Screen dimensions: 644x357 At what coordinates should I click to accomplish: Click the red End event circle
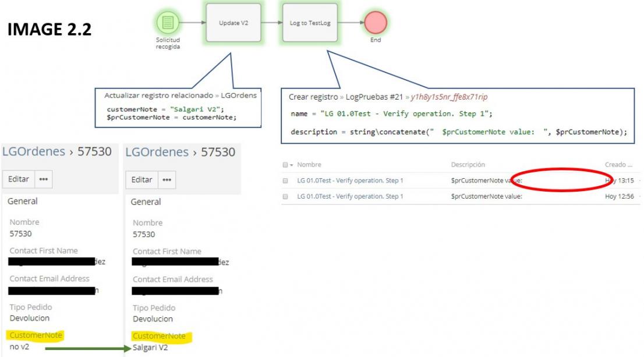point(376,23)
